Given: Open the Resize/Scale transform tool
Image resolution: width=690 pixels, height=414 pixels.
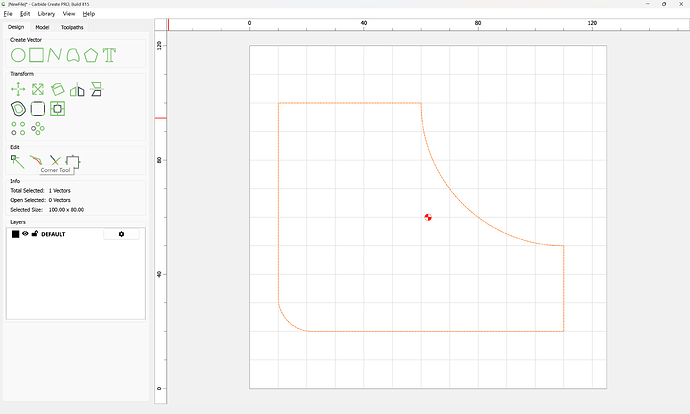Looking at the screenshot, I should tap(38, 89).
